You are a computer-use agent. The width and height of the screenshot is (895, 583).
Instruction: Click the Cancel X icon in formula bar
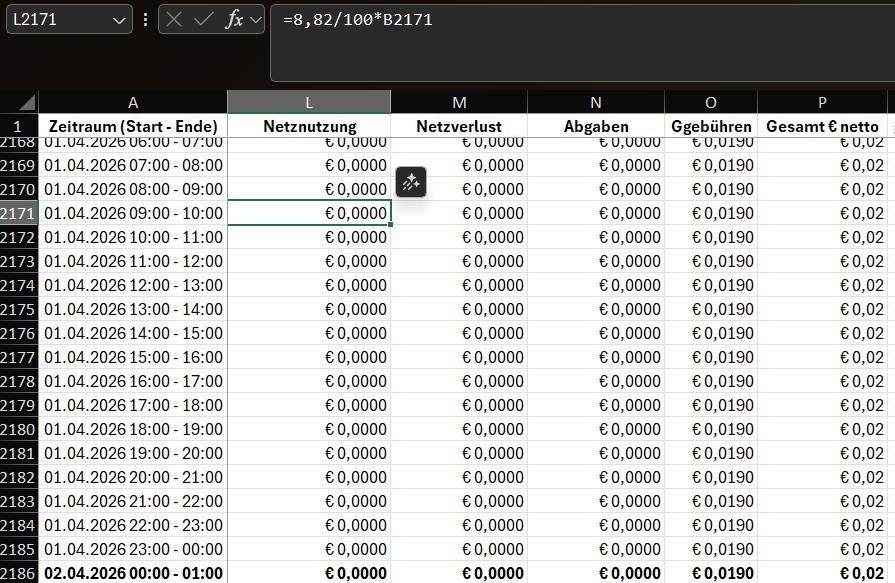pos(175,19)
